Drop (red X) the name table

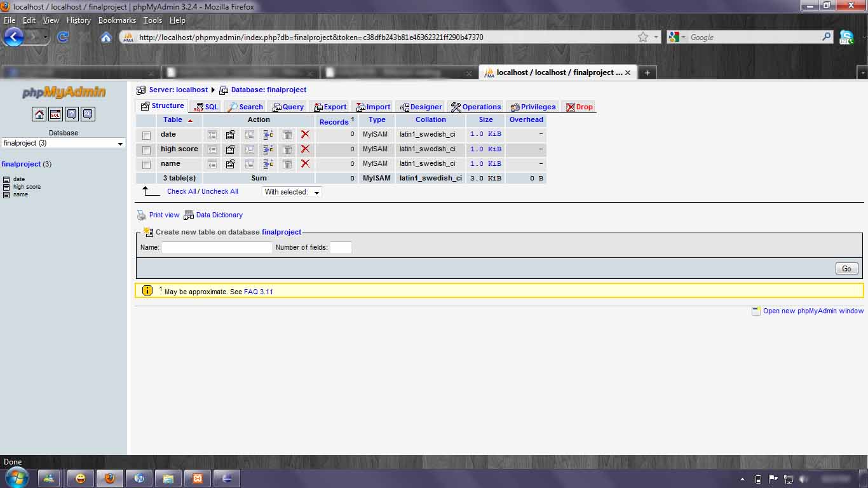305,164
